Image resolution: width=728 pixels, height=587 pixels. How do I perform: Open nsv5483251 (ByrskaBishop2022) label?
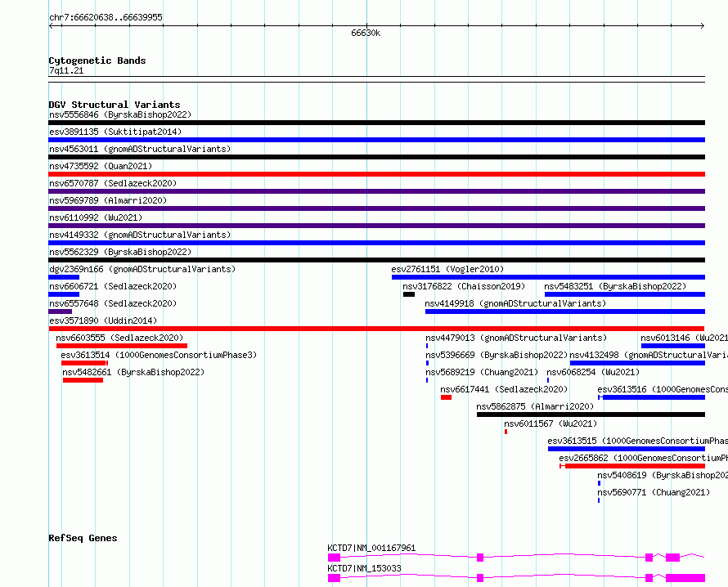coord(615,286)
